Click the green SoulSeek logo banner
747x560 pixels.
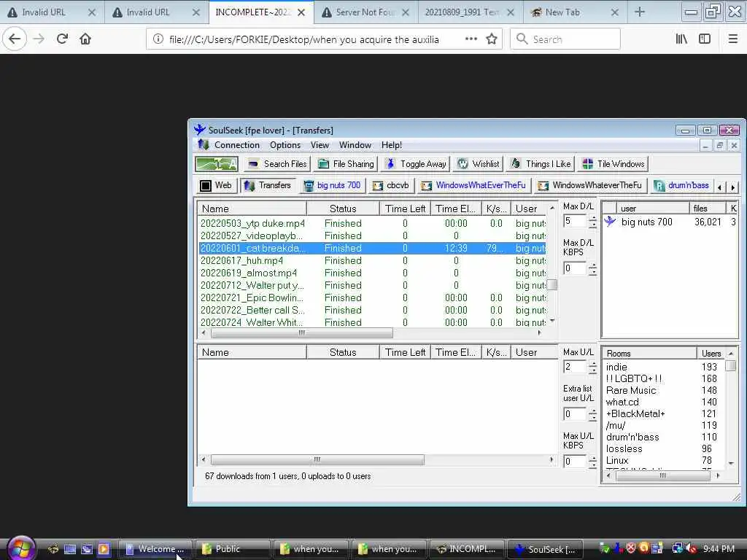click(217, 164)
